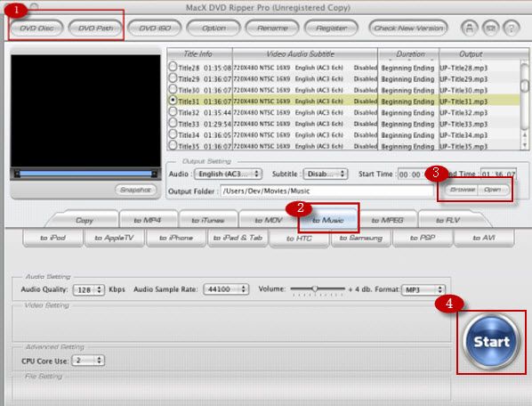This screenshot has width=532, height=406.
Task: Select Title32 radio button
Action: [x=173, y=111]
